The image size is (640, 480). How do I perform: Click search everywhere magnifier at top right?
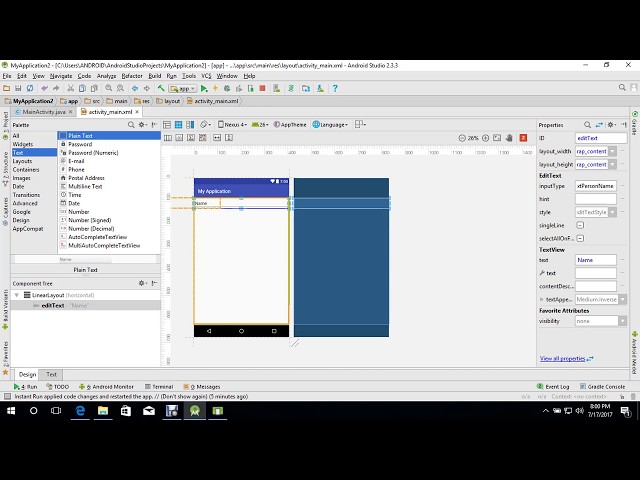(622, 87)
